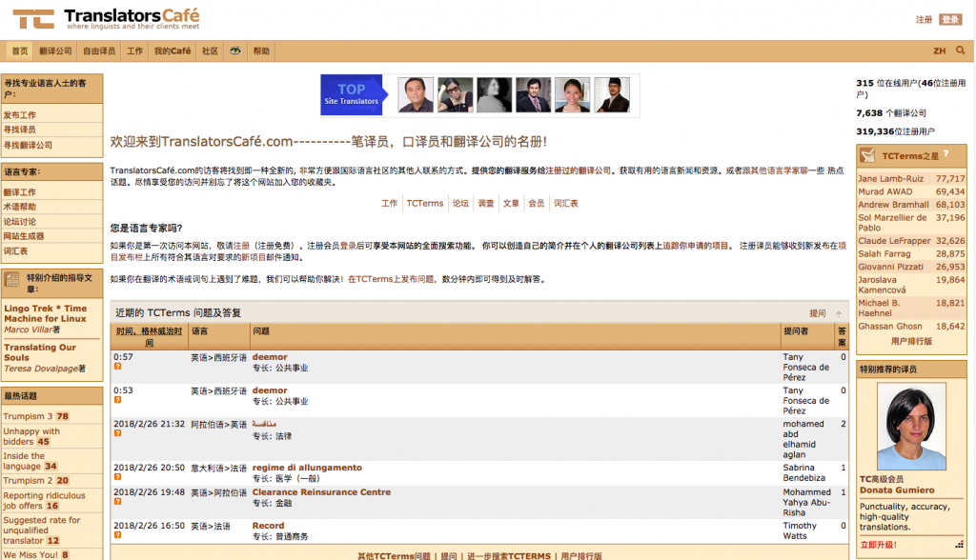Open hot topic Trumpism 3
Screen dimensions: 976x560
pyautogui.click(x=28, y=416)
